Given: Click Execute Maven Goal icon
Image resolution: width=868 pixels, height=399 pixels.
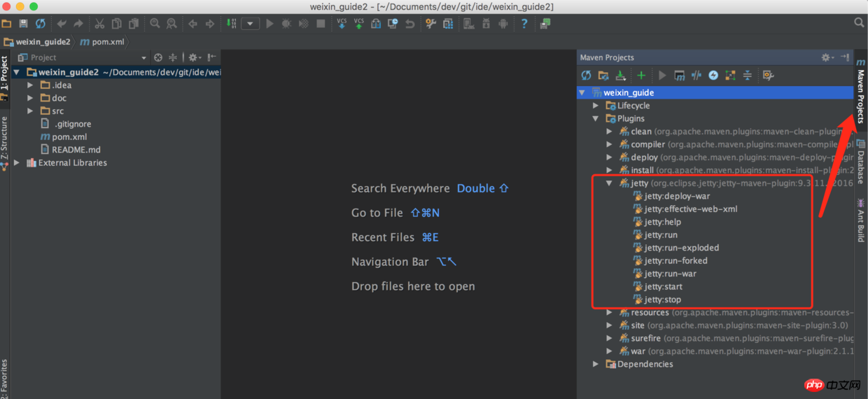Looking at the screenshot, I should 679,75.
